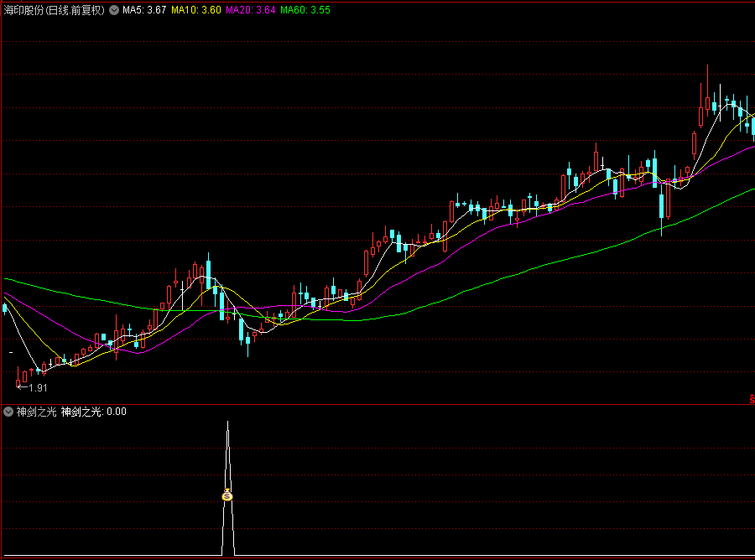This screenshot has height=560, width=755.
Task: Click the 海印股份(日线.前复权) chart title
Action: [x=55, y=10]
